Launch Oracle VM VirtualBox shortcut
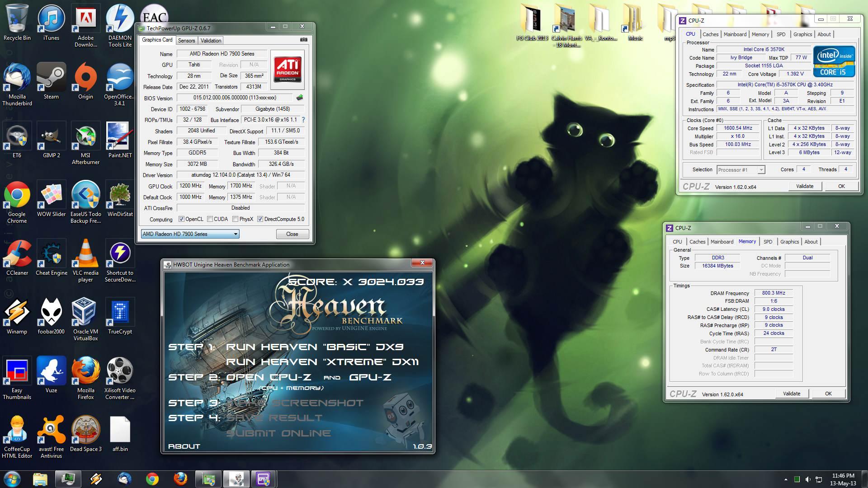Image resolution: width=868 pixels, height=488 pixels. pos(85,319)
